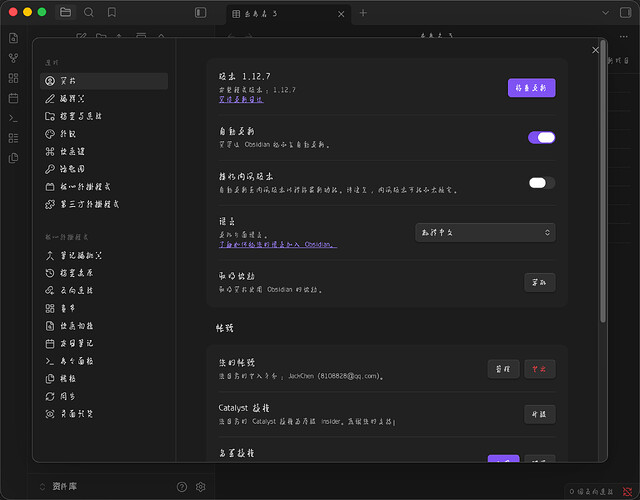Click the quick switcher file icon in ribbon
Screen dimensions: 640x500
point(13,38)
